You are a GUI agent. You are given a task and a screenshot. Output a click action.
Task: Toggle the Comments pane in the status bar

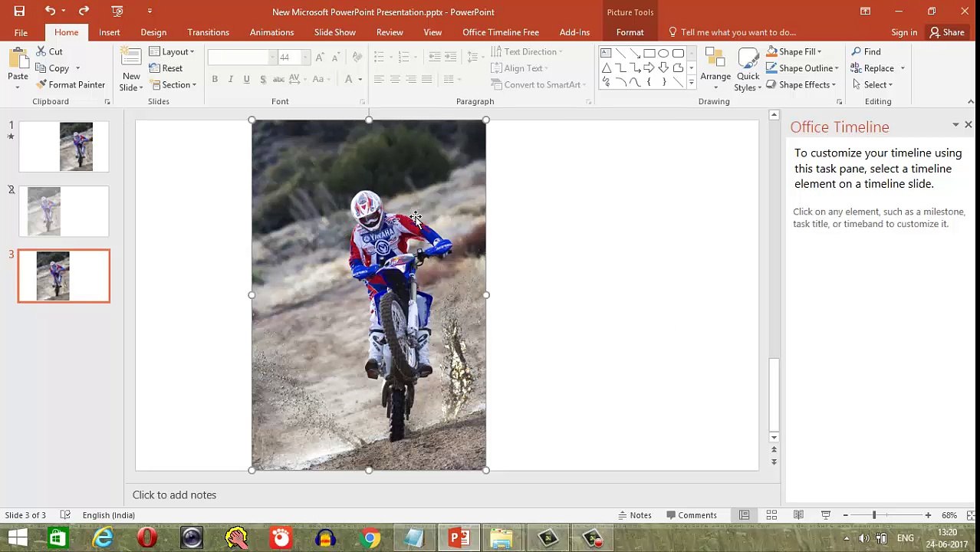point(691,515)
